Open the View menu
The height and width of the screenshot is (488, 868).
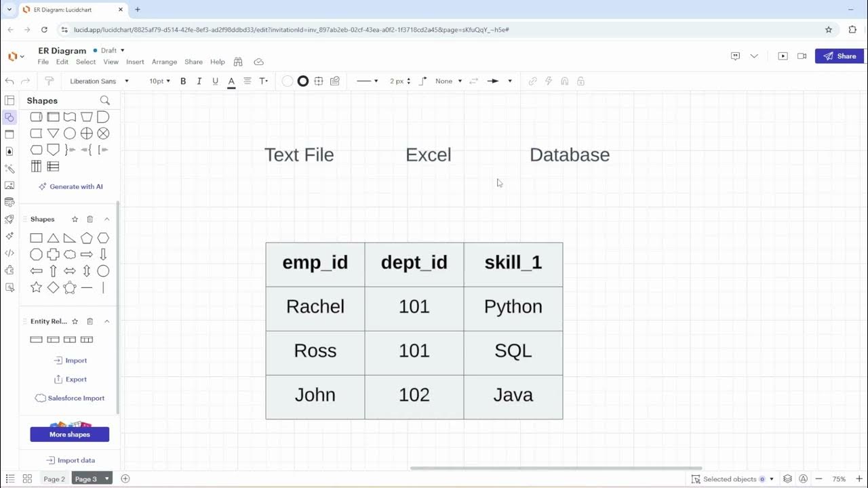tap(111, 62)
